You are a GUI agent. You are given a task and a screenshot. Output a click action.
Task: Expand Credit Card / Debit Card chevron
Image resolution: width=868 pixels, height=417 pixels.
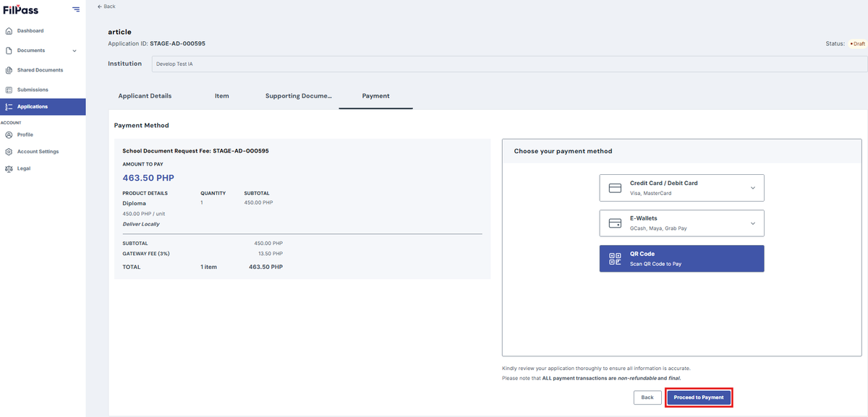[752, 188]
